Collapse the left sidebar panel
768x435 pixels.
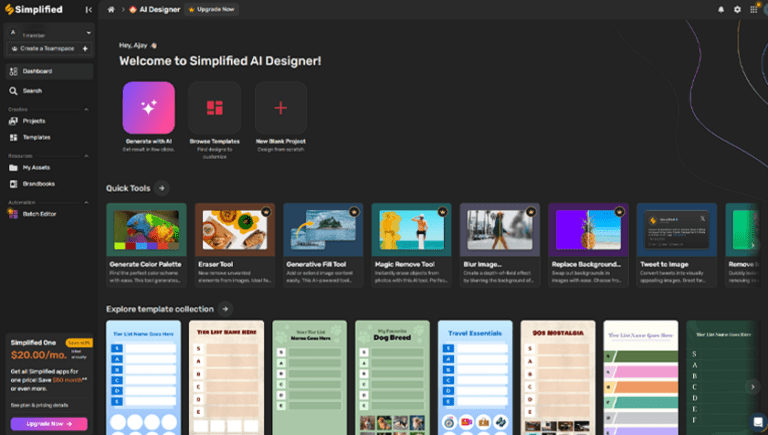pos(88,9)
